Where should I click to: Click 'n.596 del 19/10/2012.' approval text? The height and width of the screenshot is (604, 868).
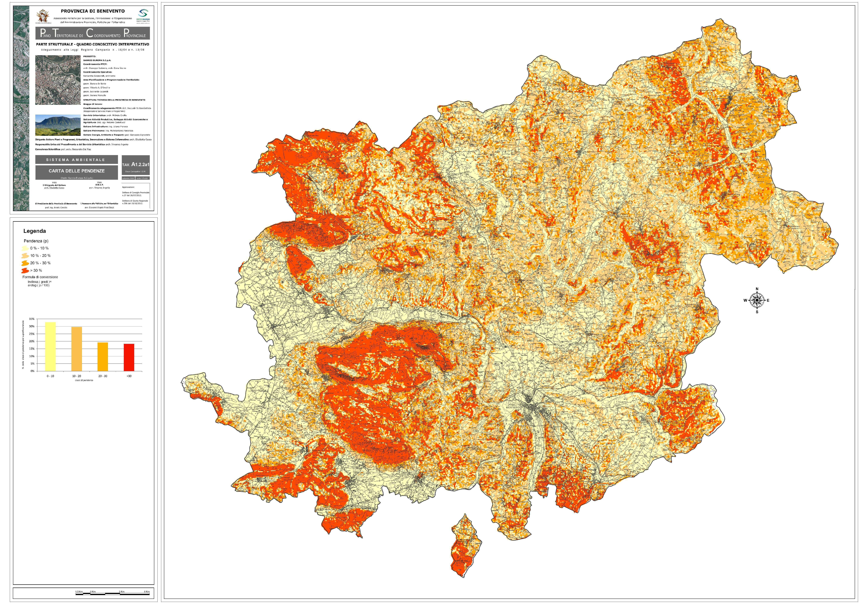point(133,204)
